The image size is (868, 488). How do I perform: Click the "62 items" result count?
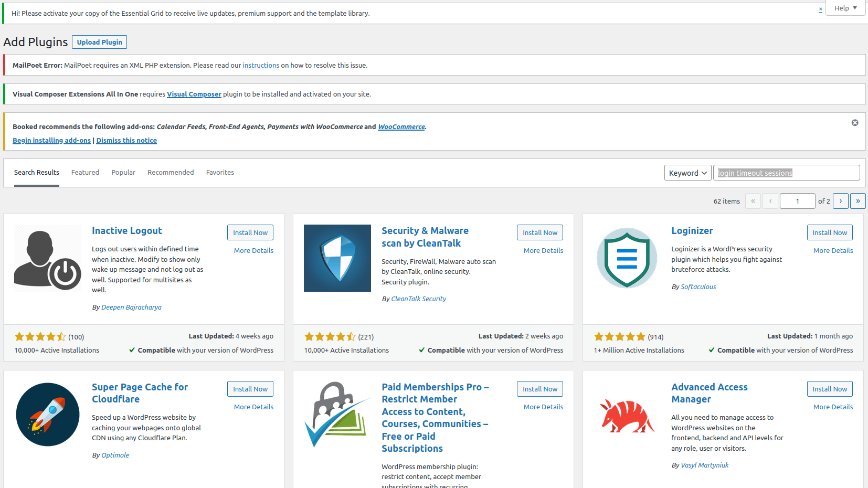(726, 201)
